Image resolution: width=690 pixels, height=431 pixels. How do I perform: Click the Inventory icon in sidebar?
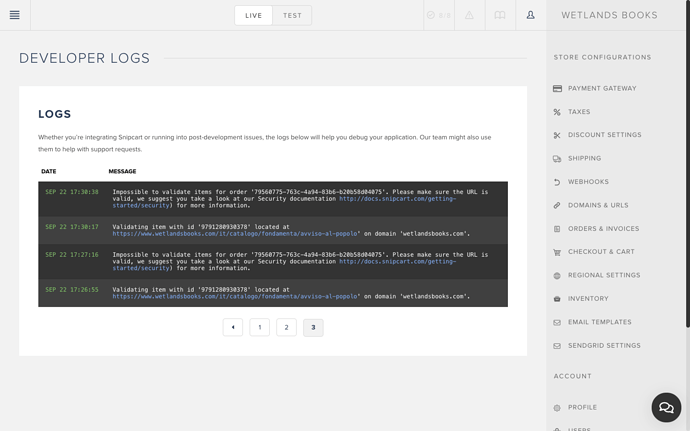coord(557,299)
